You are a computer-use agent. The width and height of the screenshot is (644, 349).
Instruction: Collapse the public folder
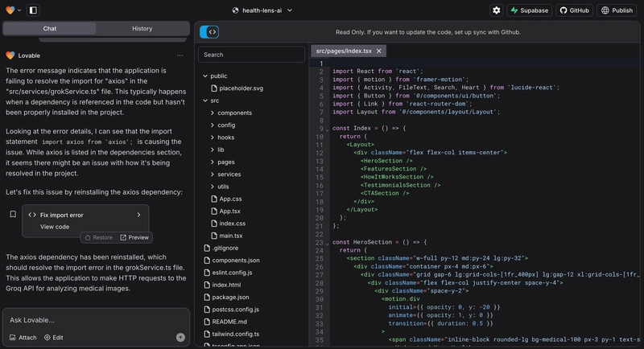click(x=215, y=76)
